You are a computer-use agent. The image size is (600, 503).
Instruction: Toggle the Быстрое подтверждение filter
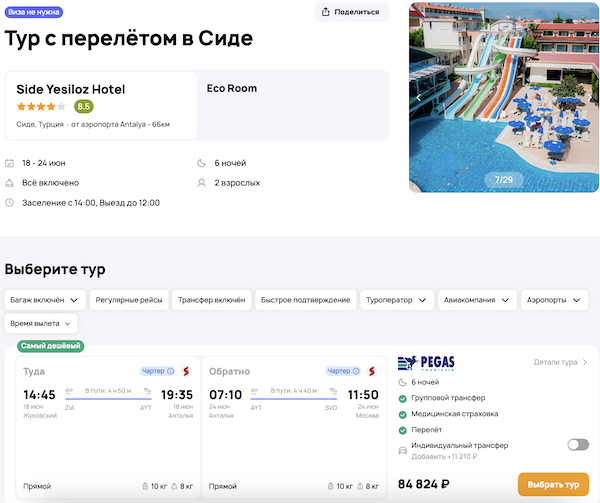305,299
